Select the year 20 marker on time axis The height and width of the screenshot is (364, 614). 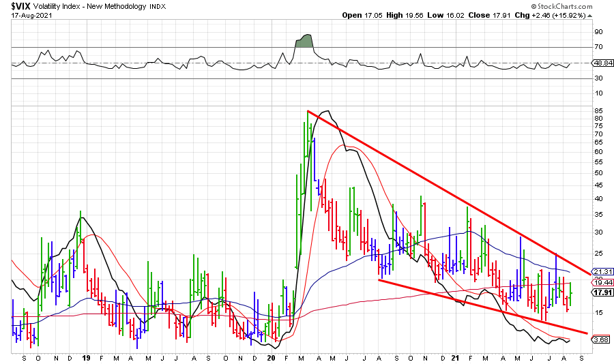[x=271, y=358]
